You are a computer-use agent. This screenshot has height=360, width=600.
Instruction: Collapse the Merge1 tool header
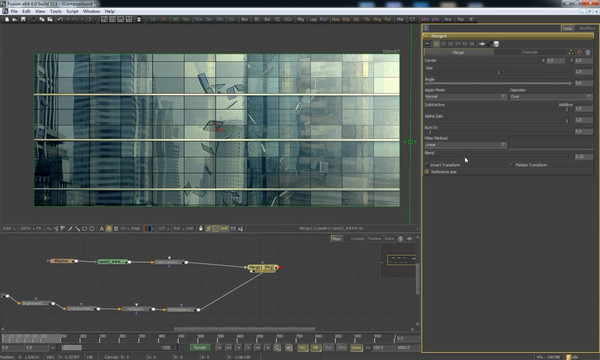(426, 36)
